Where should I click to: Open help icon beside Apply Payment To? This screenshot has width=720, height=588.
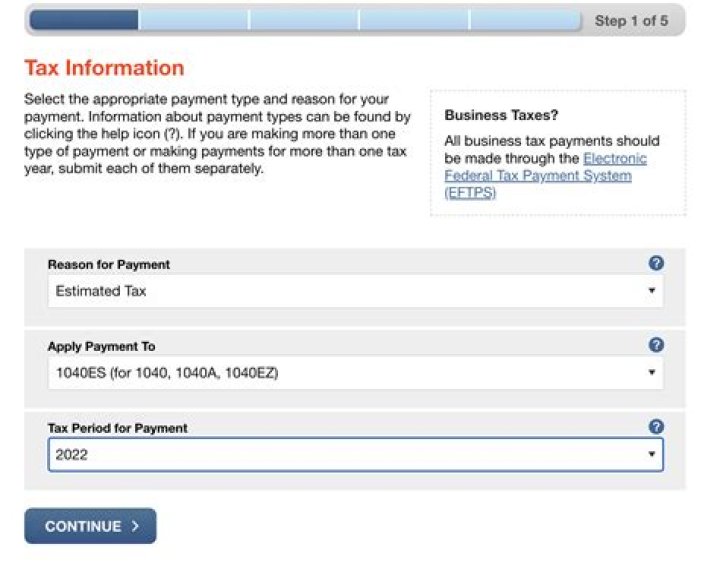(x=656, y=345)
